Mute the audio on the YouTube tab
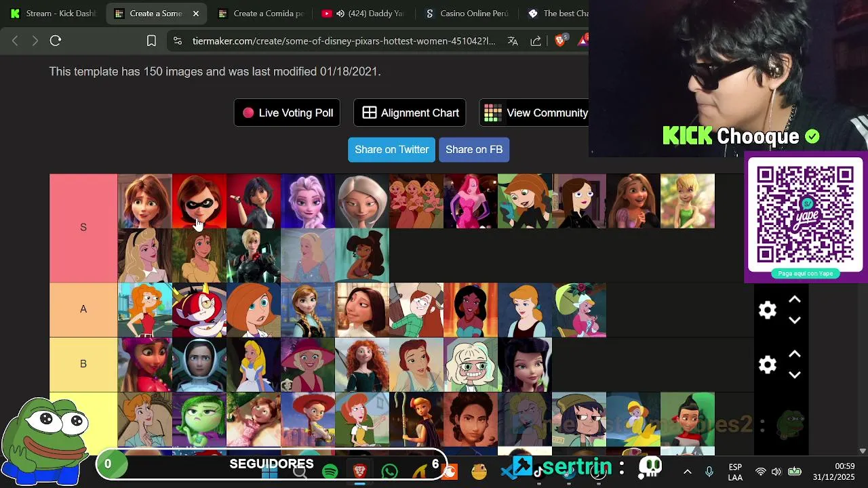Viewport: 868px width, 488px height. (340, 13)
